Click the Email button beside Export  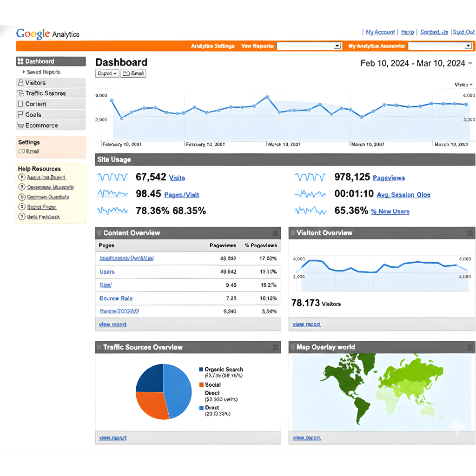tap(133, 73)
